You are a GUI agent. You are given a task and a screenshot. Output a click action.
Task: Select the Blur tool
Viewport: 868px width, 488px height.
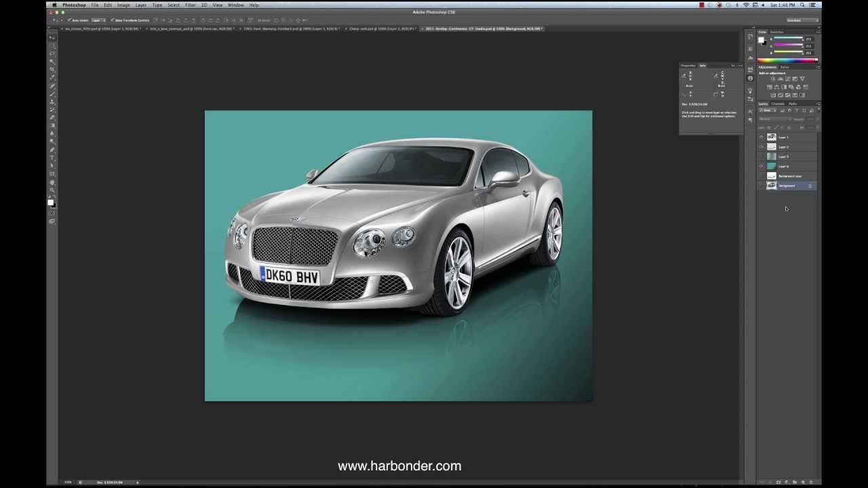[x=52, y=134]
